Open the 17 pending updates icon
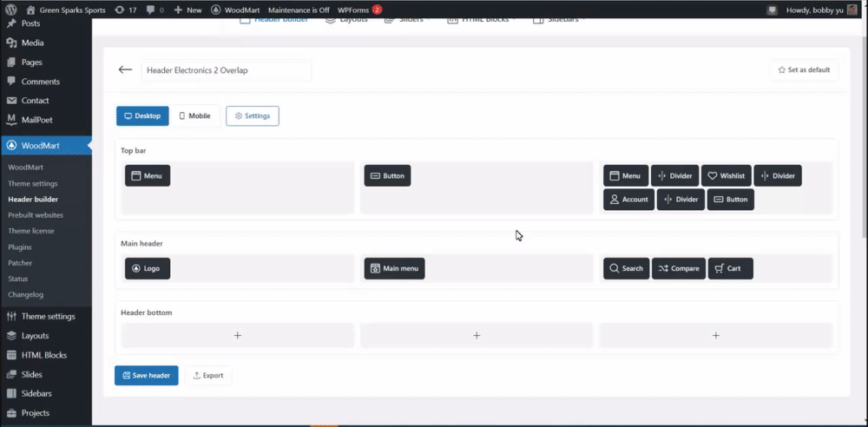The height and width of the screenshot is (427, 868). point(125,10)
